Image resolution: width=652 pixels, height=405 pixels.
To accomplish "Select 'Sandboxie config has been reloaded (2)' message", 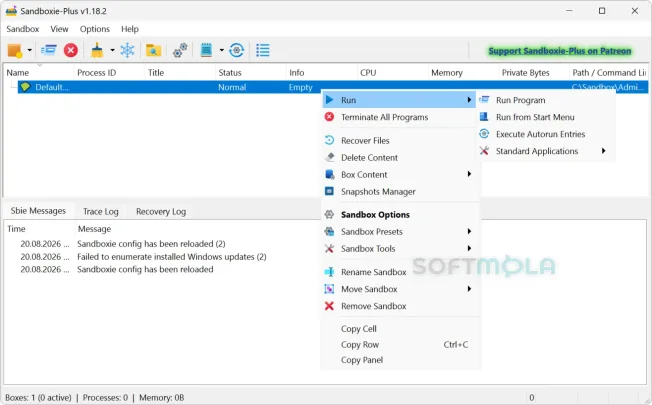I will point(151,244).
